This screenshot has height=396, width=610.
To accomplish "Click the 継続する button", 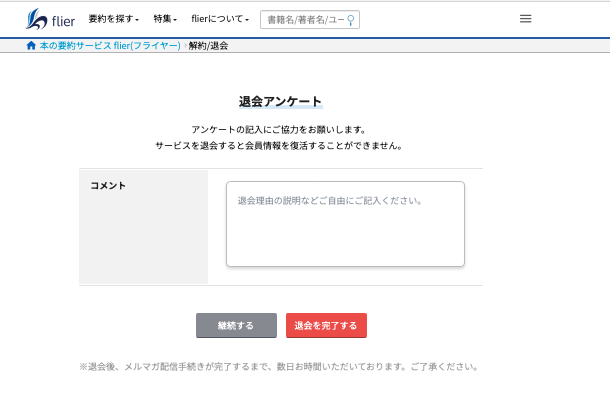I will point(237,326).
